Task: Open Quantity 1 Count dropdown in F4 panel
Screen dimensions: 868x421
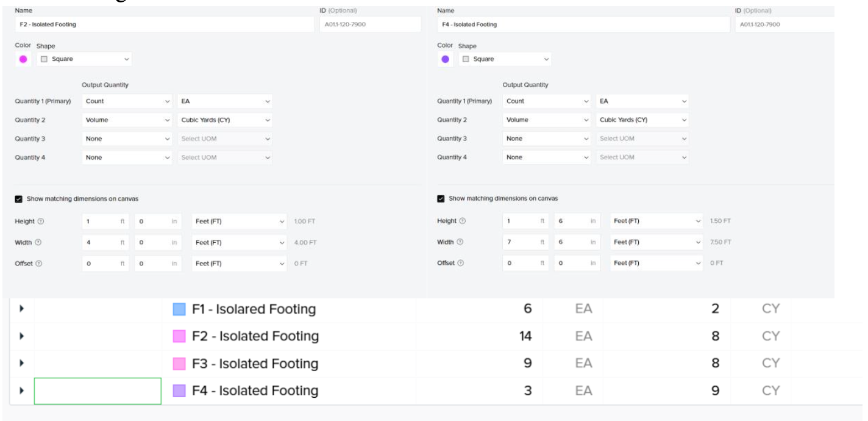Action: click(547, 101)
